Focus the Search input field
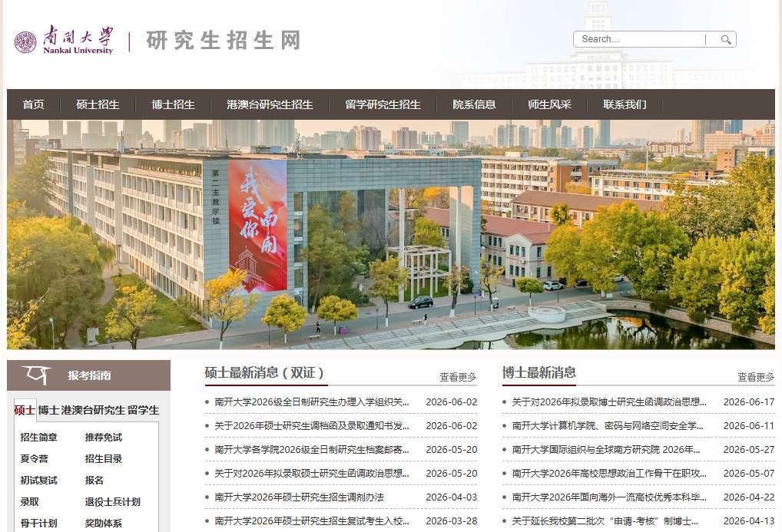Viewport: 782px width, 532px height. (x=641, y=39)
